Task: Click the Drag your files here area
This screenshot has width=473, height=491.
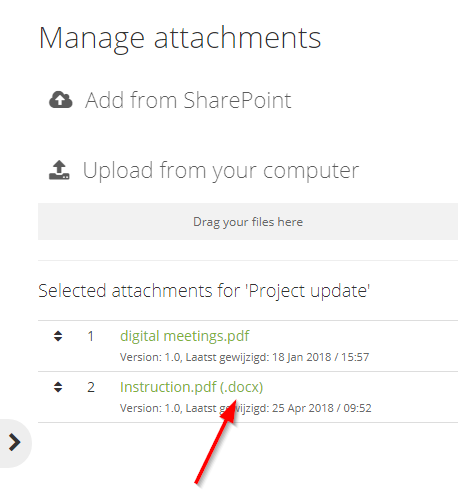Action: pos(248,221)
